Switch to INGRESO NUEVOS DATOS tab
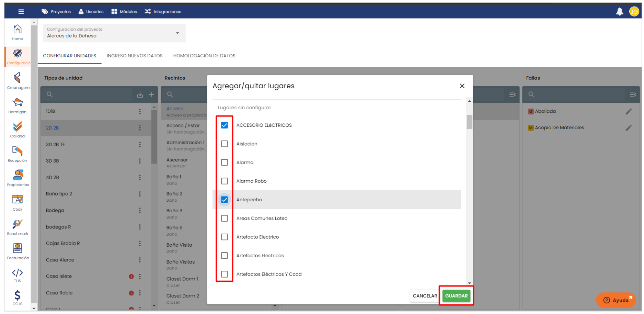 tap(135, 56)
